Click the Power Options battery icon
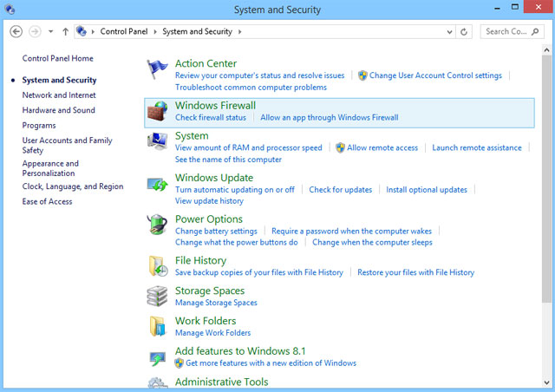 (158, 224)
